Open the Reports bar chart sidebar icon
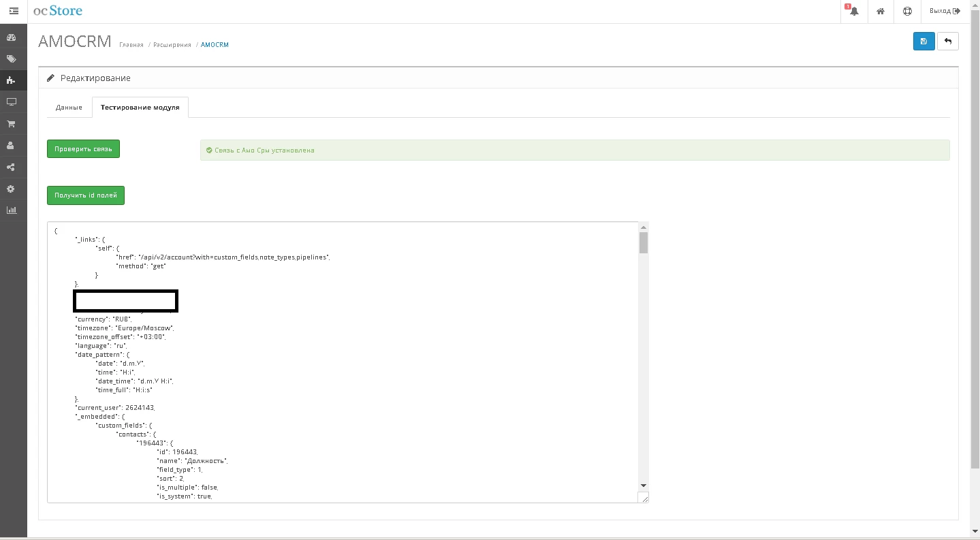980x540 pixels. click(x=11, y=210)
